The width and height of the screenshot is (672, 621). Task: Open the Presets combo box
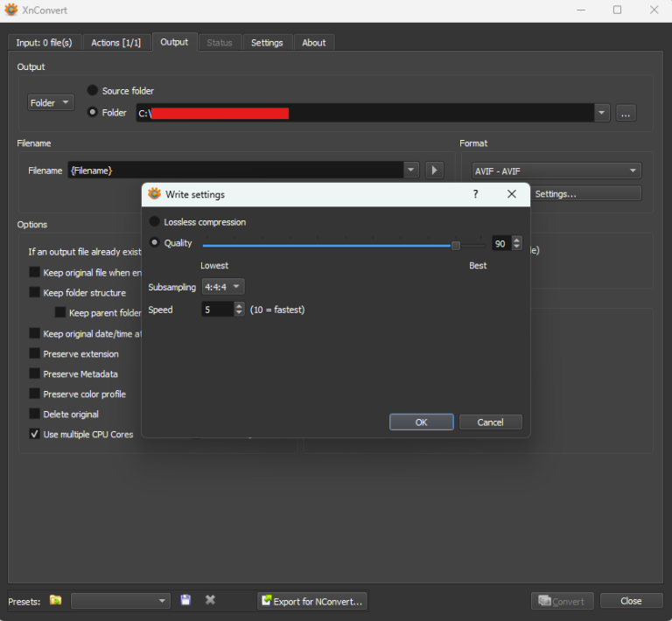tap(121, 600)
